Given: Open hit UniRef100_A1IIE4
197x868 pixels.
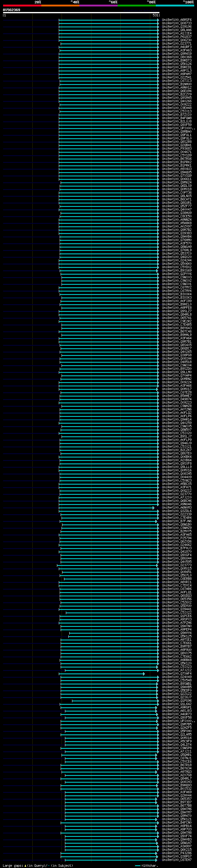Looking at the screenshot, I should point(177,33).
